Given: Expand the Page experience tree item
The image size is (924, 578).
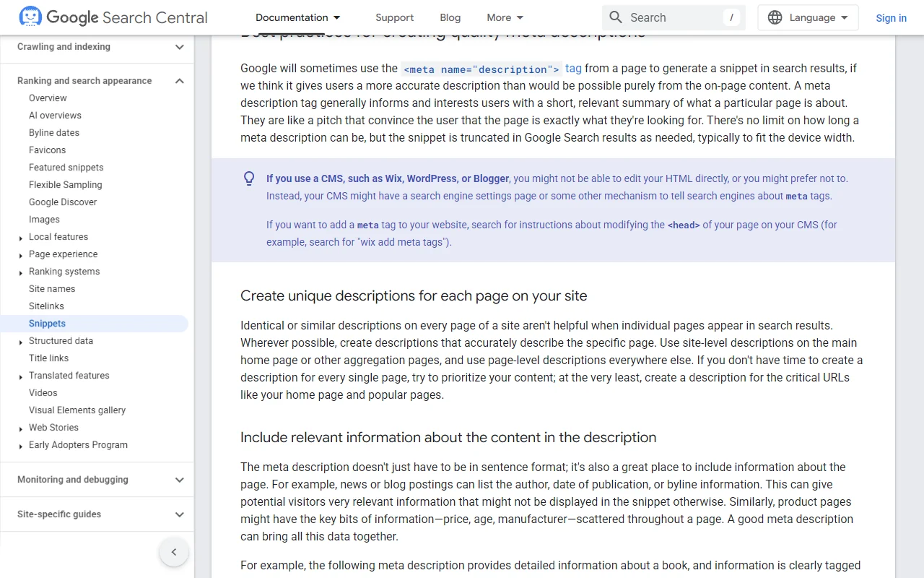Looking at the screenshot, I should 21,255.
